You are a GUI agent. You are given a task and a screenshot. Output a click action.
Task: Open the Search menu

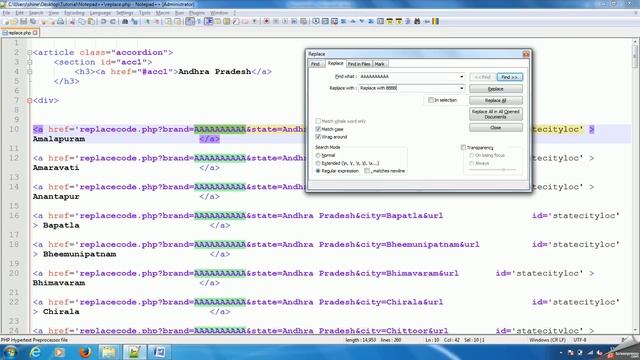[36, 13]
